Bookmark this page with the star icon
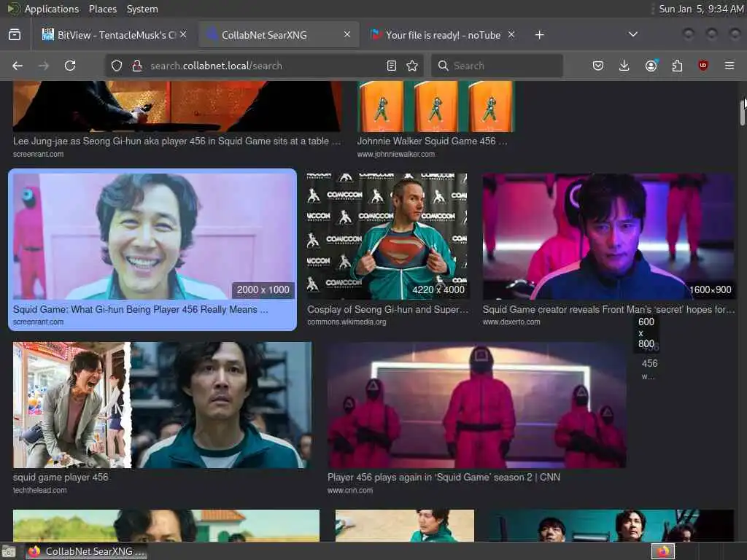This screenshot has width=747, height=560. point(412,66)
